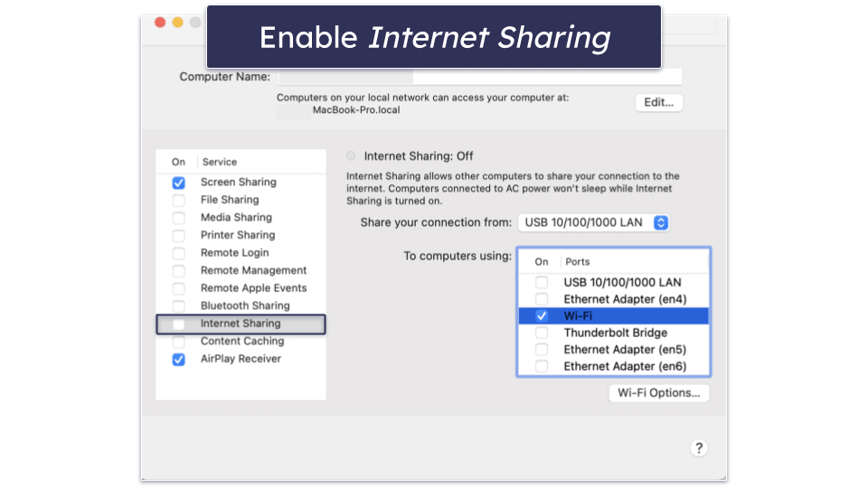Image resolution: width=868 pixels, height=488 pixels.
Task: Click the dropdown arrows beside USB 10/100/1000 LAN
Action: click(661, 222)
